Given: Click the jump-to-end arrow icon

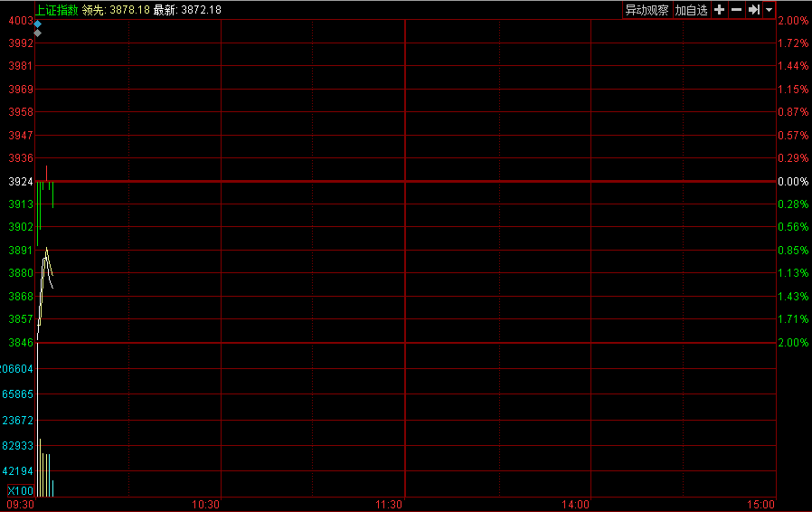Looking at the screenshot, I should (753, 10).
